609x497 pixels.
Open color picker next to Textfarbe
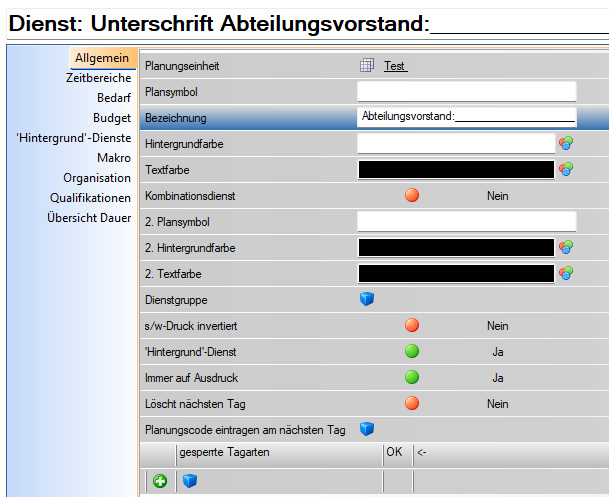(x=566, y=170)
